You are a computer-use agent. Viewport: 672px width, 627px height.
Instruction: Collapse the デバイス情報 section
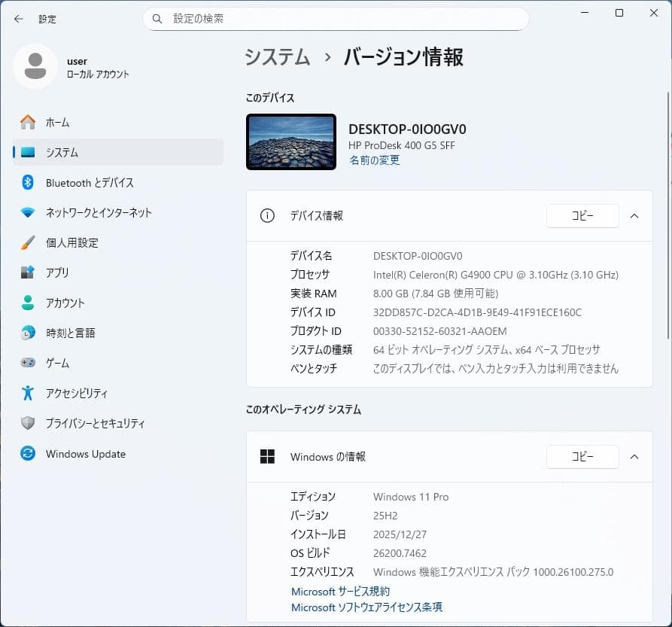[634, 216]
